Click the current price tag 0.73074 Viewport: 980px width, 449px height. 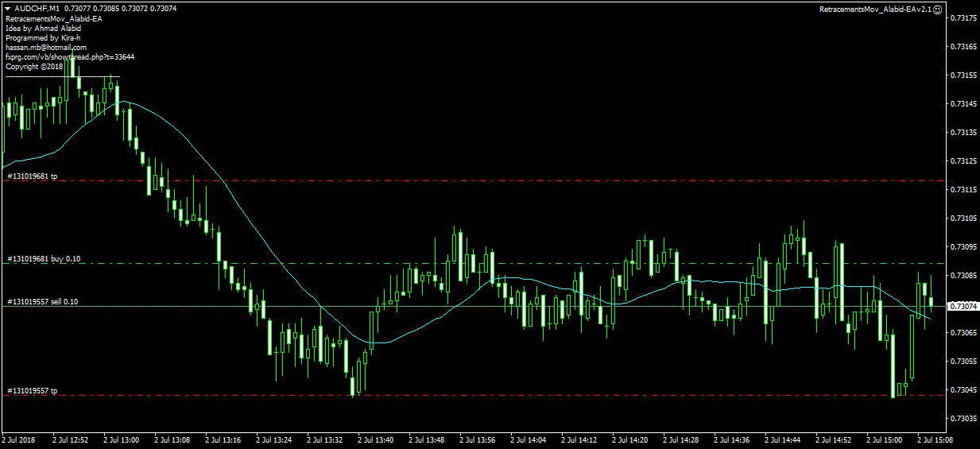point(960,306)
